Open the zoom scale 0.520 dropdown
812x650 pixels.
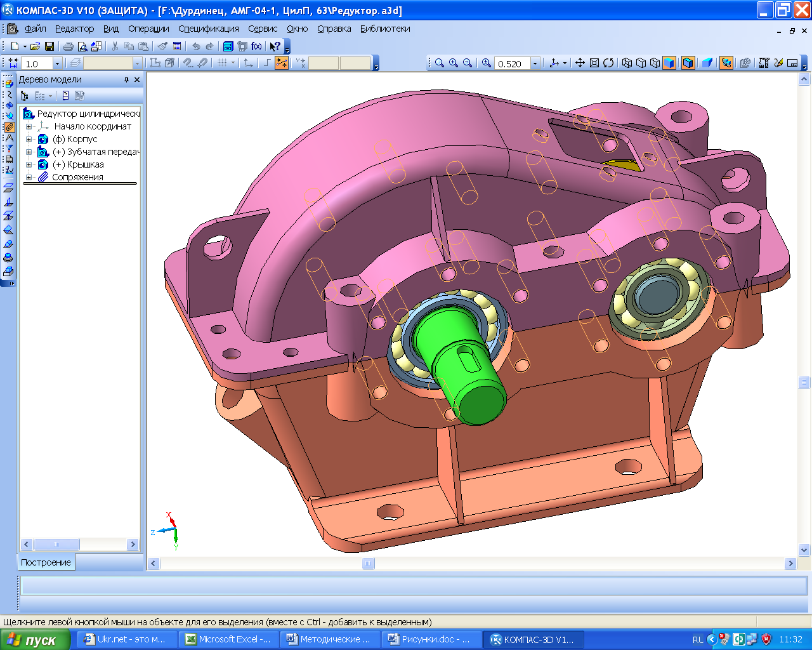tap(535, 63)
